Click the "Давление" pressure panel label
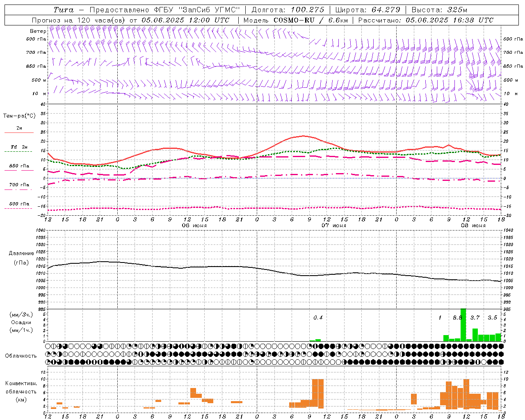The width and height of the screenshot is (525, 420). pyautogui.click(x=21, y=253)
